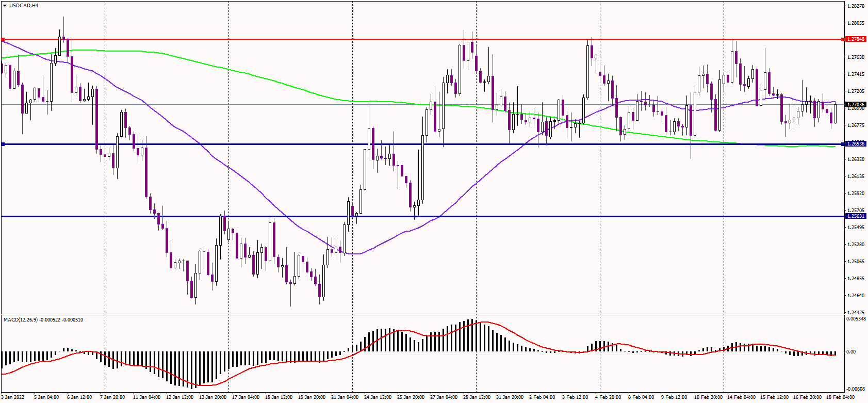Click the 1.27415 value on price scale

856,74
